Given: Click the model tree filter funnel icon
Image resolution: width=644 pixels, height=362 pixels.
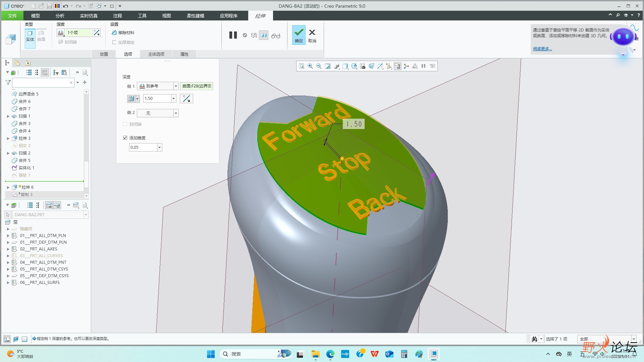Looking at the screenshot, I should click(x=8, y=82).
